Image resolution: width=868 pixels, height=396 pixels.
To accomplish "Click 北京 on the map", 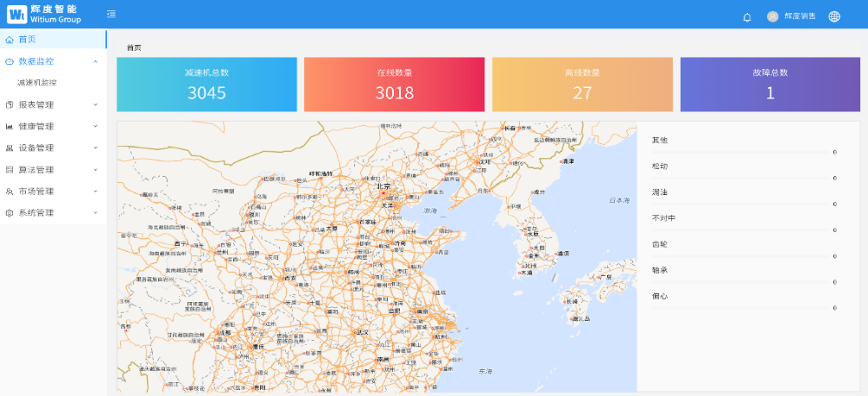I will click(x=383, y=186).
